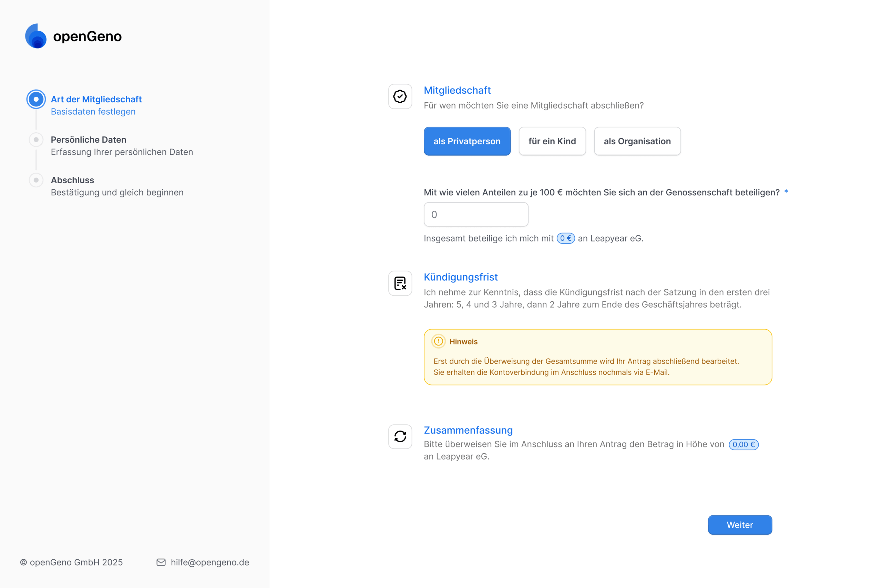Click the 0,00 € transfer amount badge
Image resolution: width=882 pixels, height=588 pixels.
pos(743,444)
